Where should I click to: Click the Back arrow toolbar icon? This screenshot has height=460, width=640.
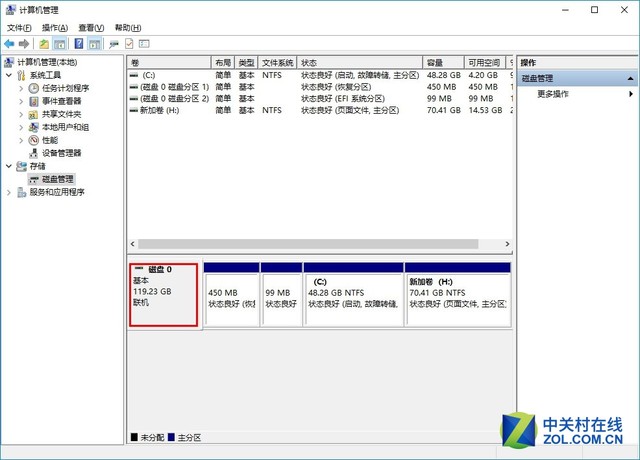pos(9,44)
